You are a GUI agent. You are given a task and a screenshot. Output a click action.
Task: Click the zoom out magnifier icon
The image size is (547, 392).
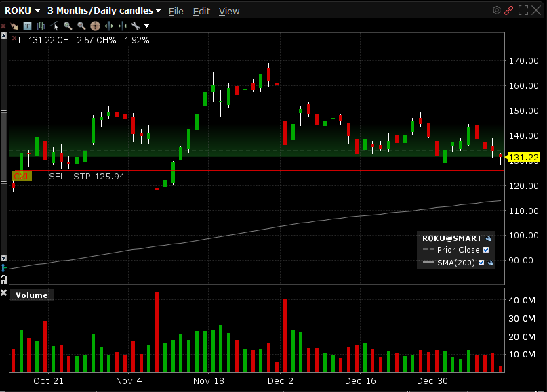coord(81,26)
